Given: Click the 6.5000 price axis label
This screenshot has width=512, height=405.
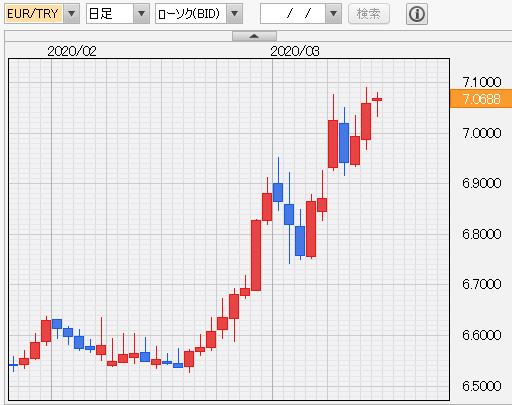Looking at the screenshot, I should pyautogui.click(x=482, y=386).
